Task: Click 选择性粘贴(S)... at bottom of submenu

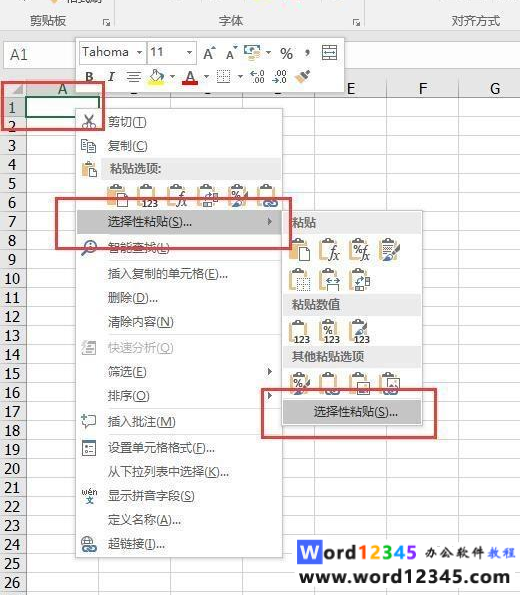Action: coord(352,412)
